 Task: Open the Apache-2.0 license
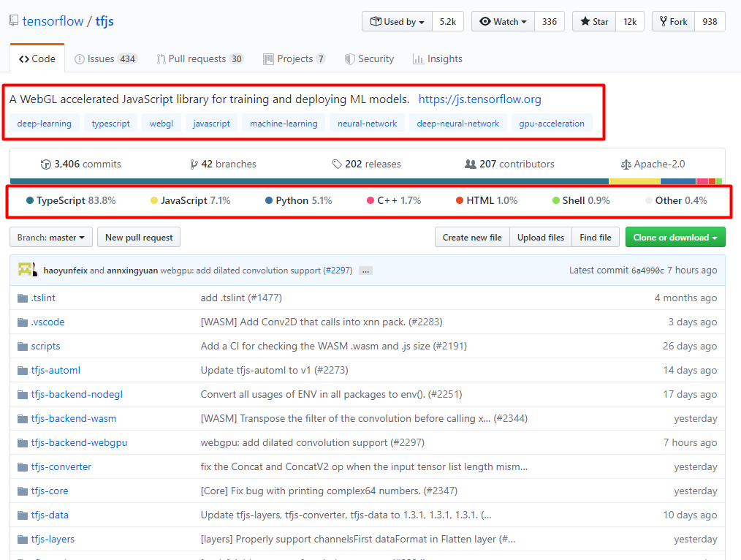653,164
